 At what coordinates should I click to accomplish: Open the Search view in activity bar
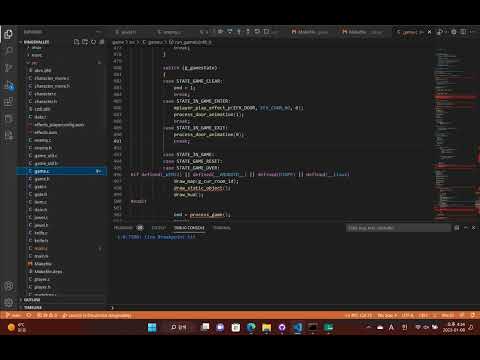(8, 51)
